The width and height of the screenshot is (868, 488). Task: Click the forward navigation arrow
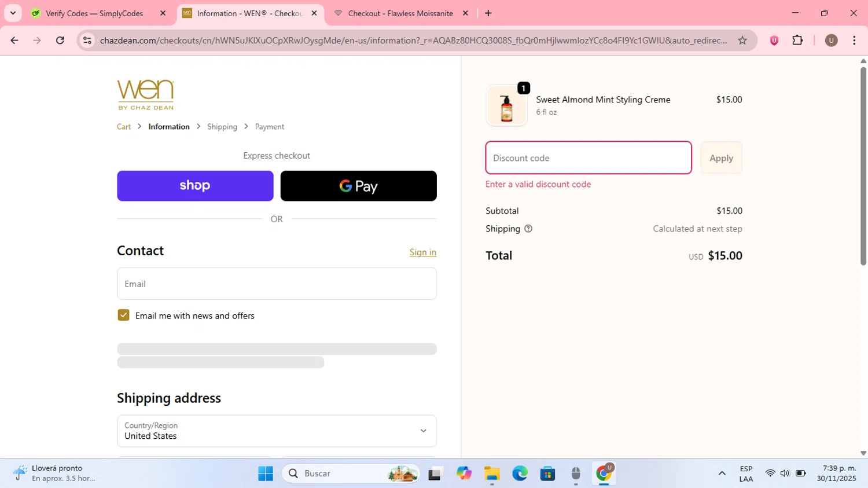(37, 41)
